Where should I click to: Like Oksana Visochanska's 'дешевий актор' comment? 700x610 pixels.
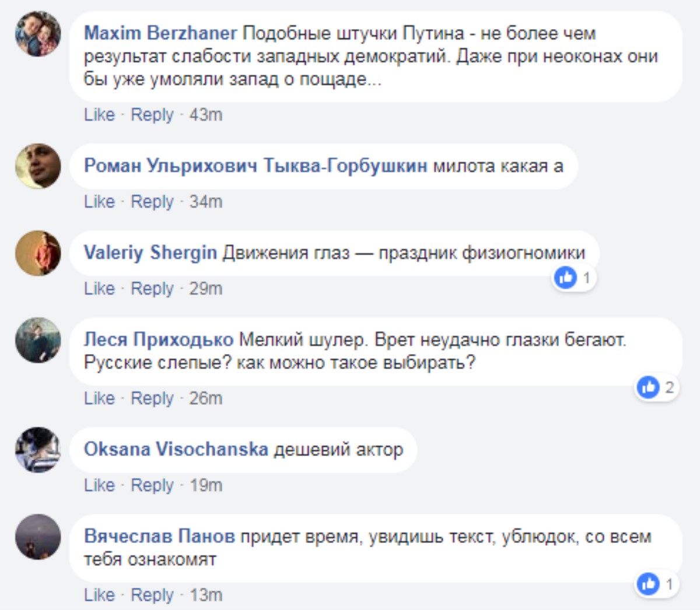[x=99, y=485]
